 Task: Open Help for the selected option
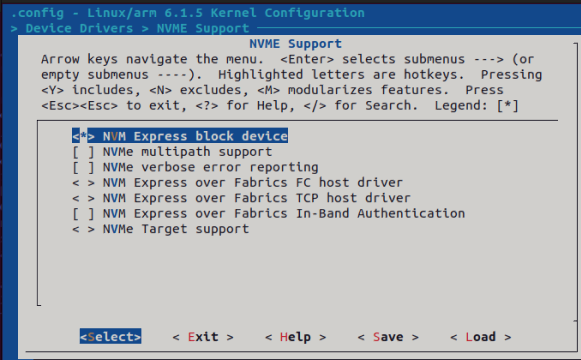pyautogui.click(x=295, y=337)
